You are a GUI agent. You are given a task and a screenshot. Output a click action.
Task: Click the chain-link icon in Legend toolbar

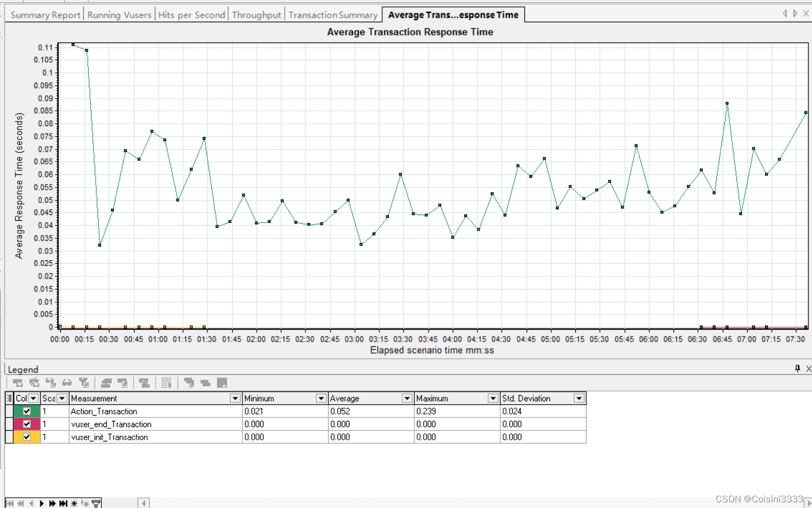(x=67, y=383)
